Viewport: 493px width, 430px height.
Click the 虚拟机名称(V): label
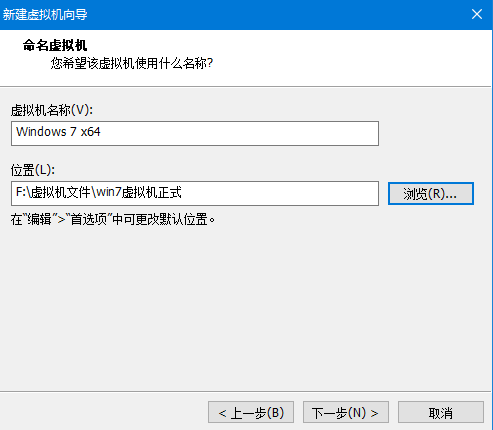tap(52, 110)
